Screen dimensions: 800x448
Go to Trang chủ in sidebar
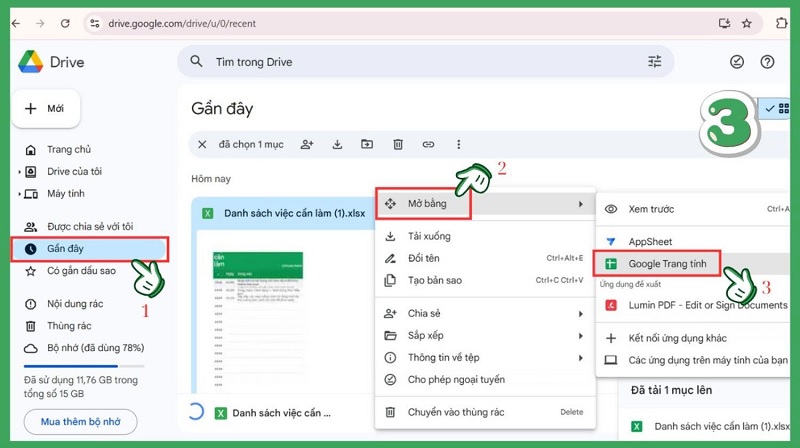coord(69,150)
